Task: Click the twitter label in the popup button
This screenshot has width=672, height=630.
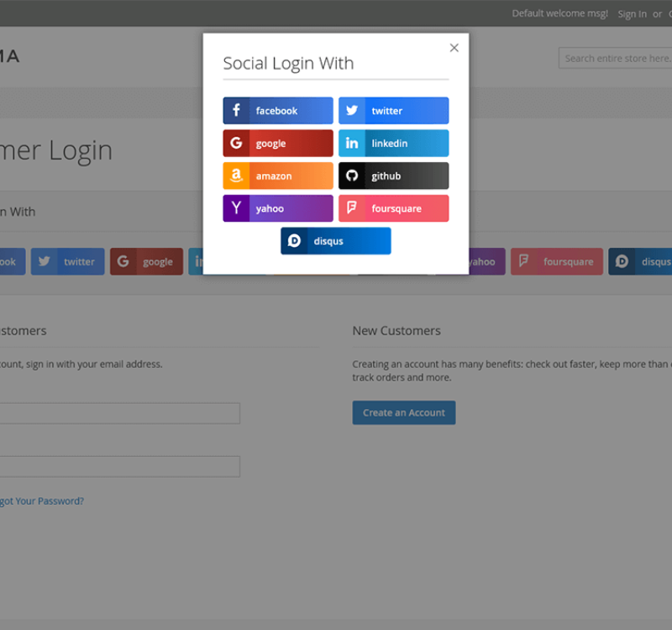Action: tap(386, 111)
